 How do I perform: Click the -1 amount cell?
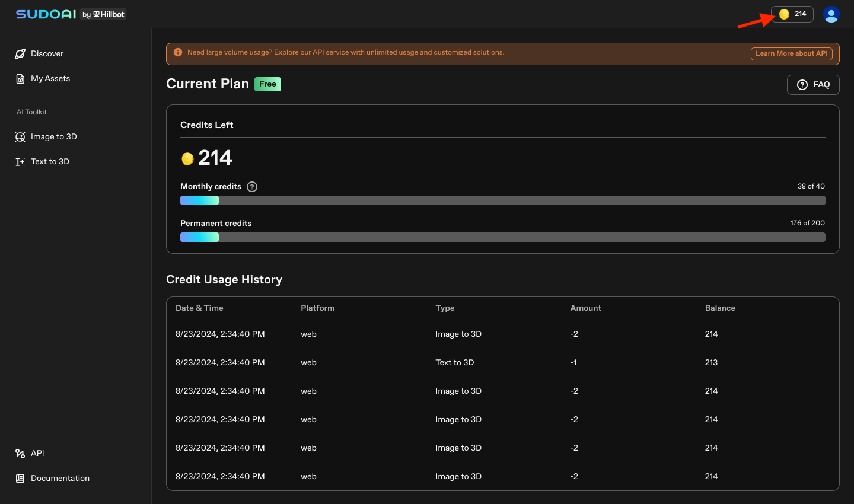(573, 363)
